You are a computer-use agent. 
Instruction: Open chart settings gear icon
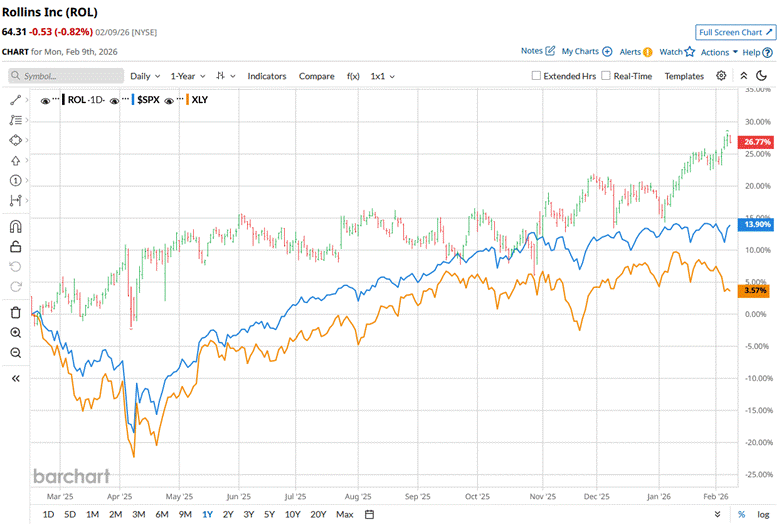point(722,76)
